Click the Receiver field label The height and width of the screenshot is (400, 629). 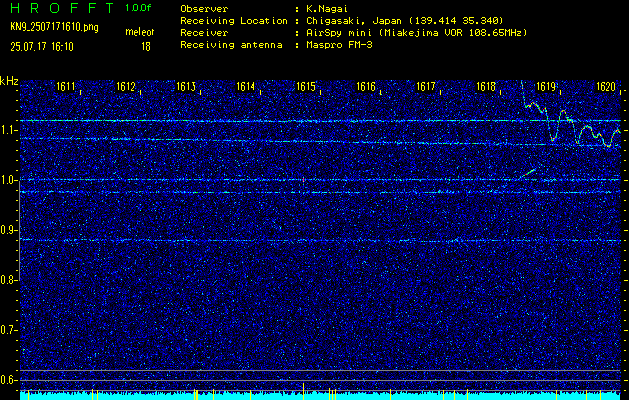coord(204,33)
